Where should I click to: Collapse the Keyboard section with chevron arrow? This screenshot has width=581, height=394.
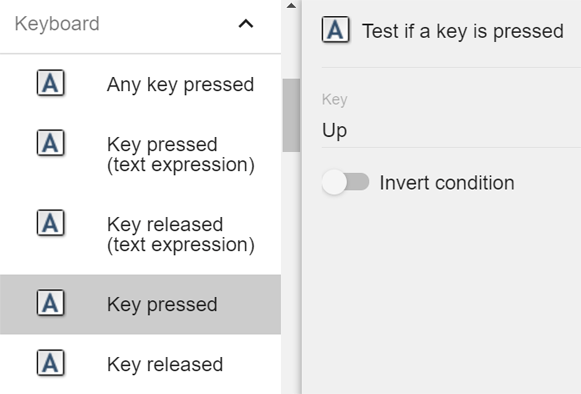[246, 24]
